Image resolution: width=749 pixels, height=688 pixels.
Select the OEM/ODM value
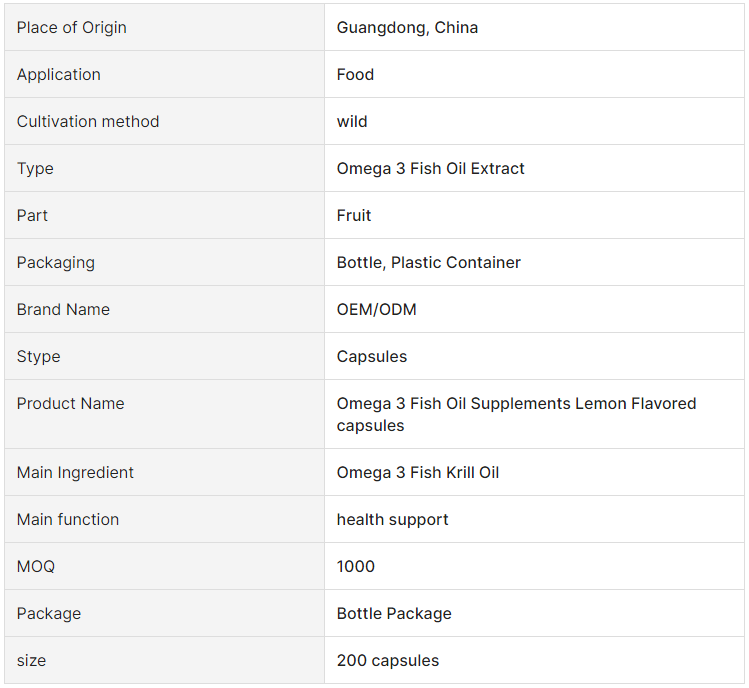click(376, 309)
